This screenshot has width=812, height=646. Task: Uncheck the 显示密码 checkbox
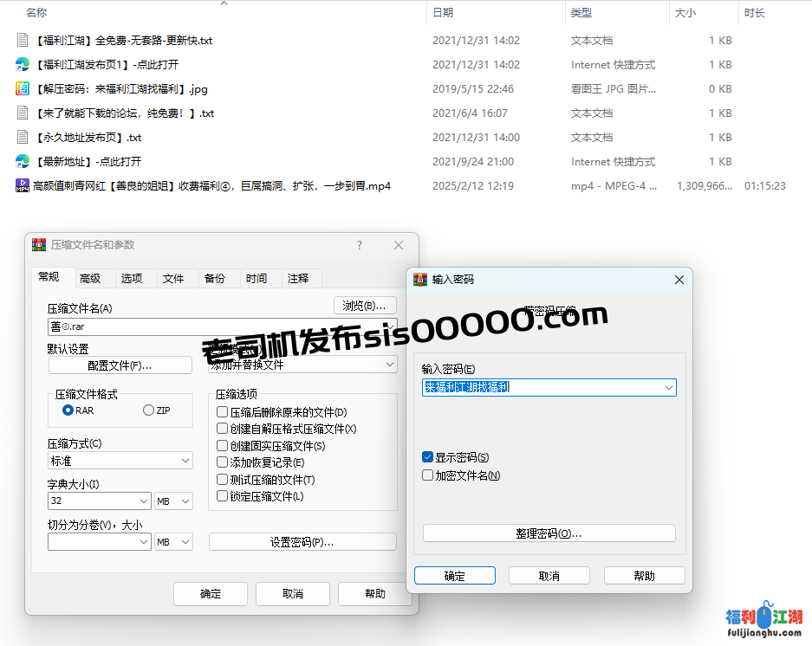coord(428,457)
